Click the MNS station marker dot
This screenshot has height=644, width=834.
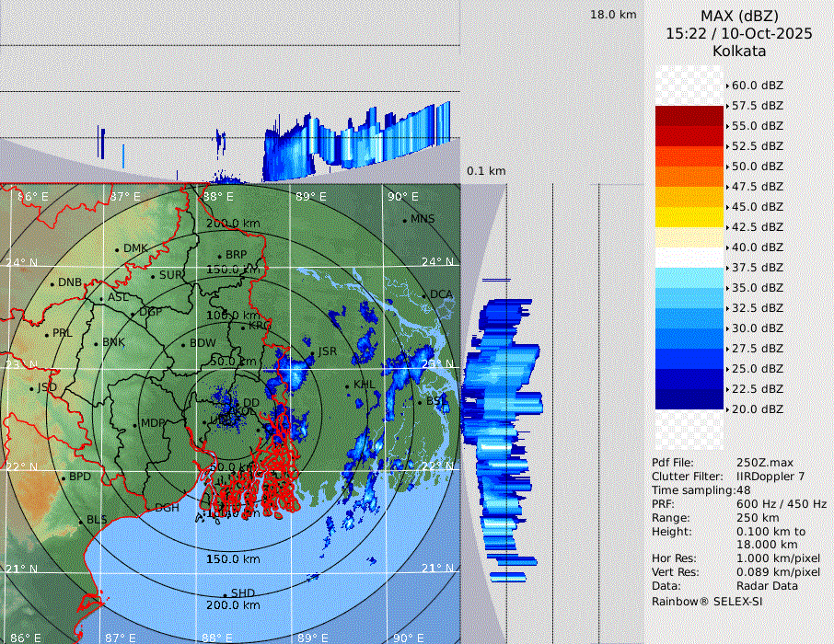coord(404,220)
